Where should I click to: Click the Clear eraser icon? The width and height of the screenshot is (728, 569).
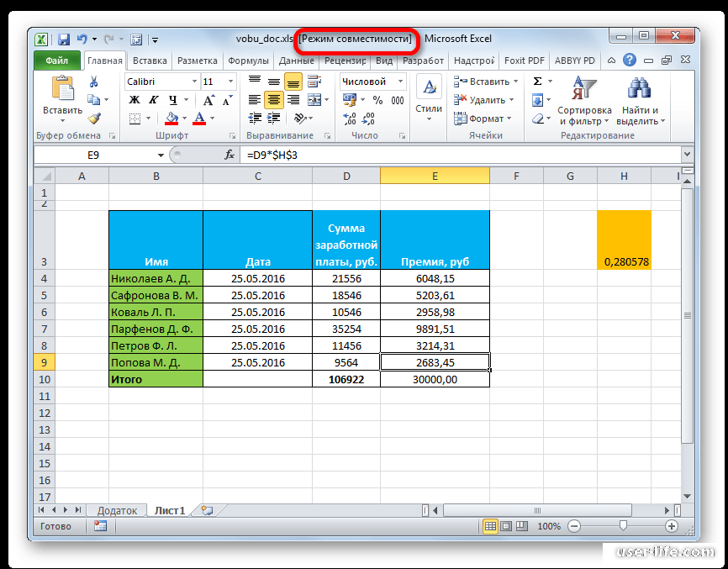[x=538, y=119]
